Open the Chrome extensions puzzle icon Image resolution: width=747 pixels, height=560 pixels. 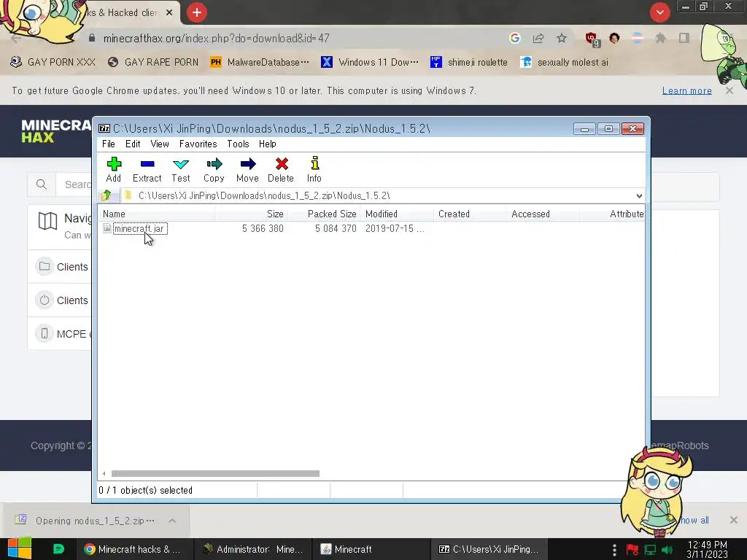(x=660, y=38)
